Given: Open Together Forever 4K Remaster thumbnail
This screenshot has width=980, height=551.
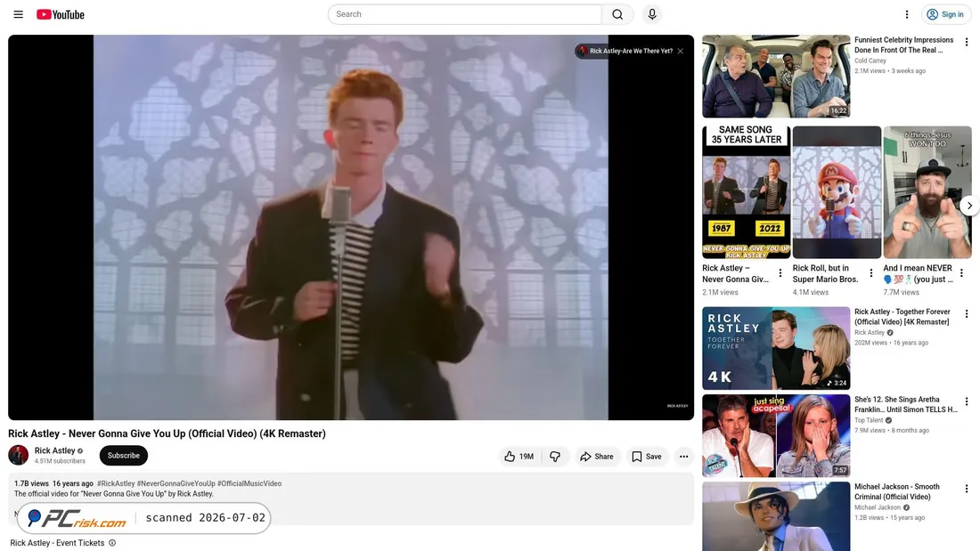Looking at the screenshot, I should 776,348.
